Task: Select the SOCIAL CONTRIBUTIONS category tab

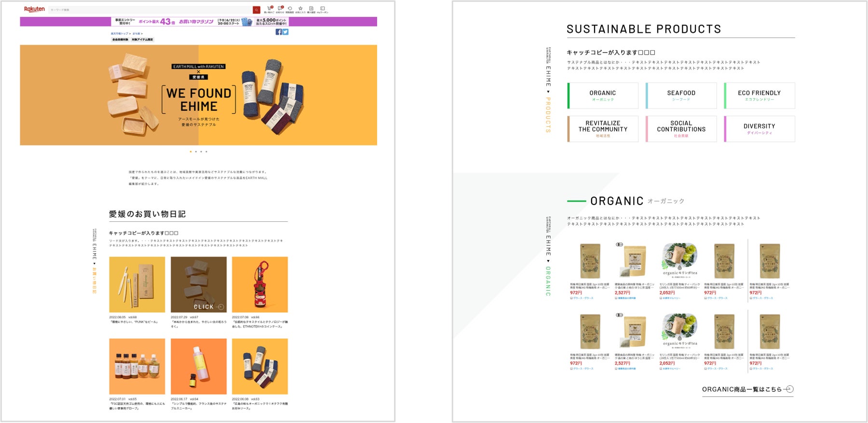Action: pos(681,129)
